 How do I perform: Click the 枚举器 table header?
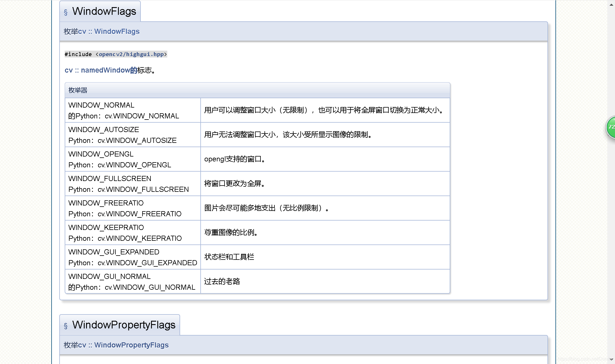(x=78, y=90)
